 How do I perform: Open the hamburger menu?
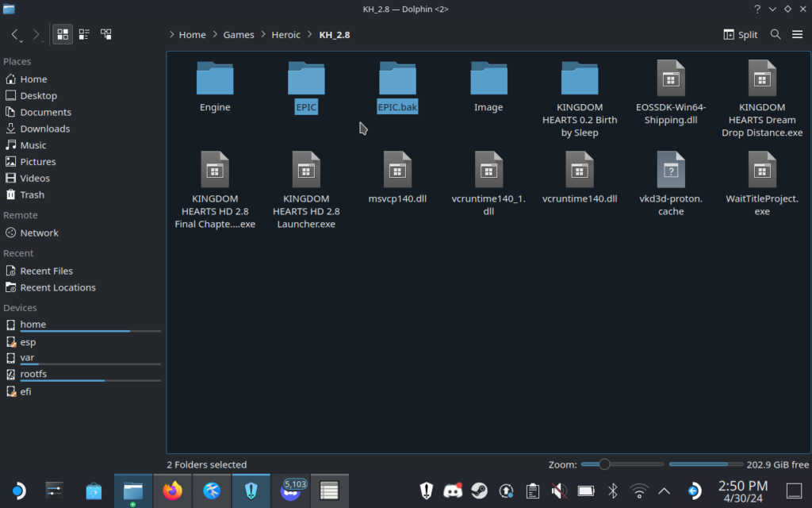click(x=797, y=35)
